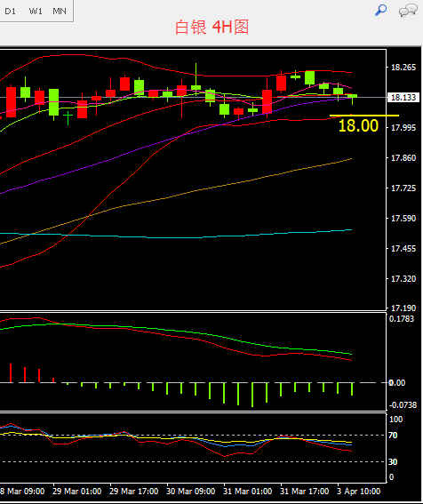
Task: Select the latest green candlestick
Action: click(352, 96)
